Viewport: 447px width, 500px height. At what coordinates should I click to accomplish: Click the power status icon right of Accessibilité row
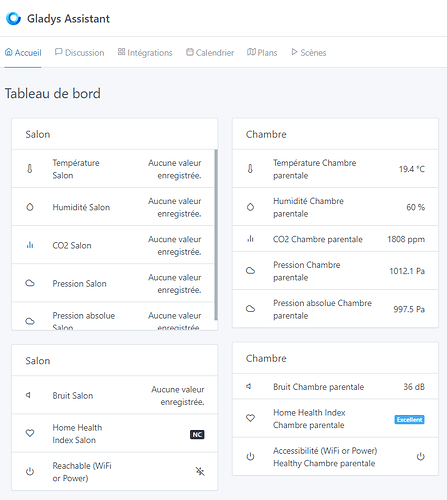tap(421, 456)
